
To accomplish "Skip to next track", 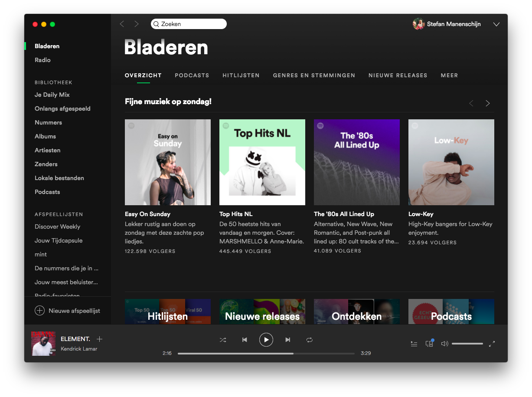I will (x=287, y=340).
